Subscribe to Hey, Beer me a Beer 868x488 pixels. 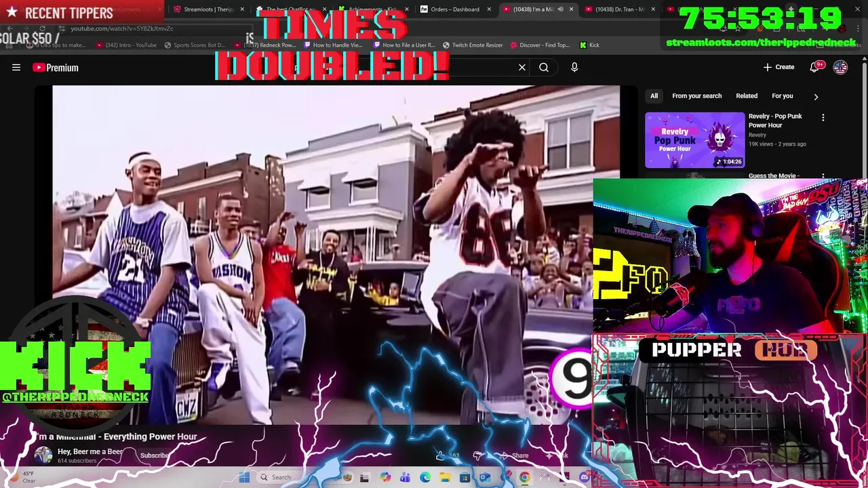pyautogui.click(x=155, y=455)
